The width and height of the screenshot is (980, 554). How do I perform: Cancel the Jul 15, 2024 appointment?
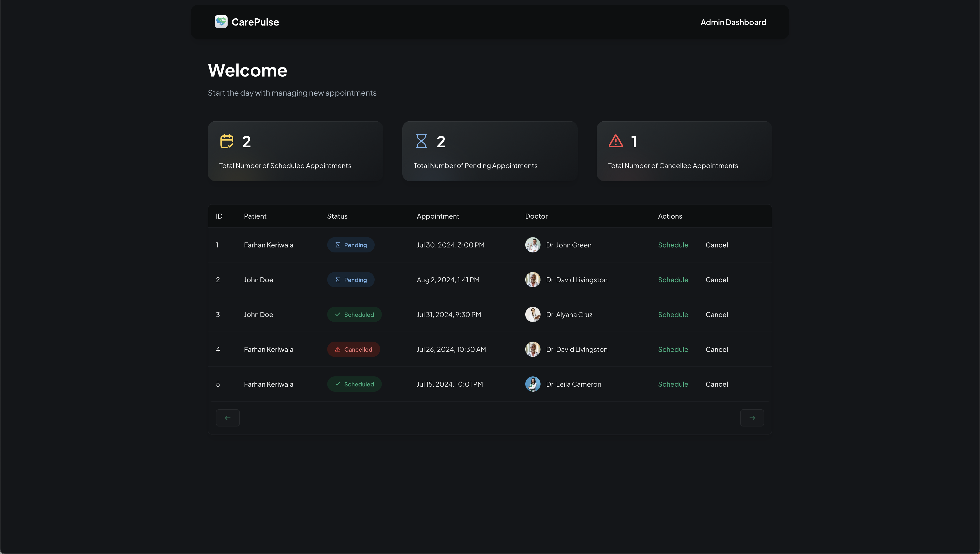tap(717, 384)
